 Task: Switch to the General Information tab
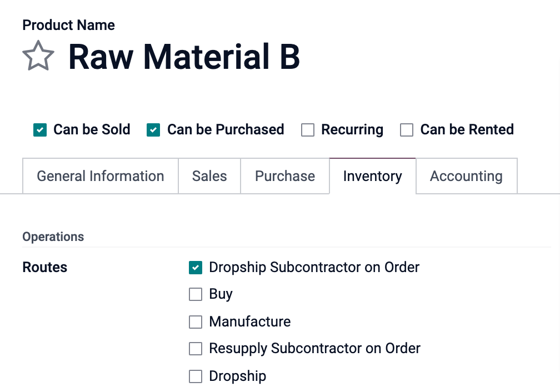pos(101,176)
